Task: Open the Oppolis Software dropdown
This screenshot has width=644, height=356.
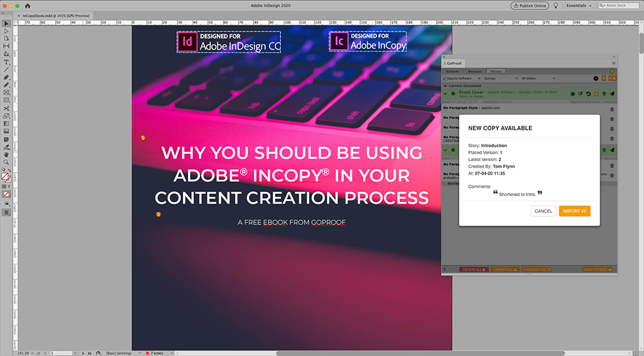Action: point(462,78)
